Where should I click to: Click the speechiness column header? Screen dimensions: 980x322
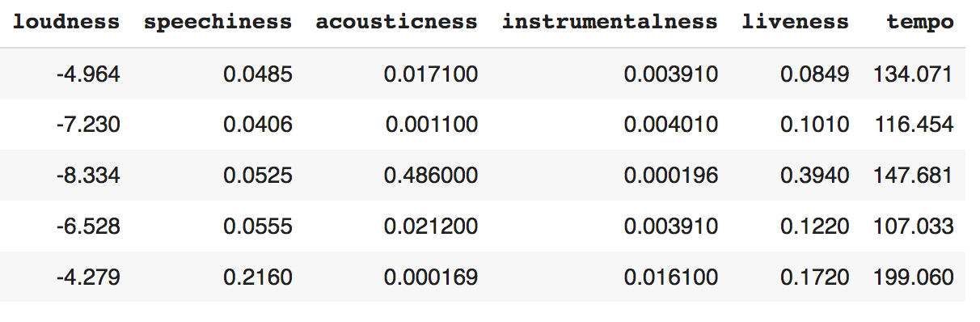click(x=218, y=22)
